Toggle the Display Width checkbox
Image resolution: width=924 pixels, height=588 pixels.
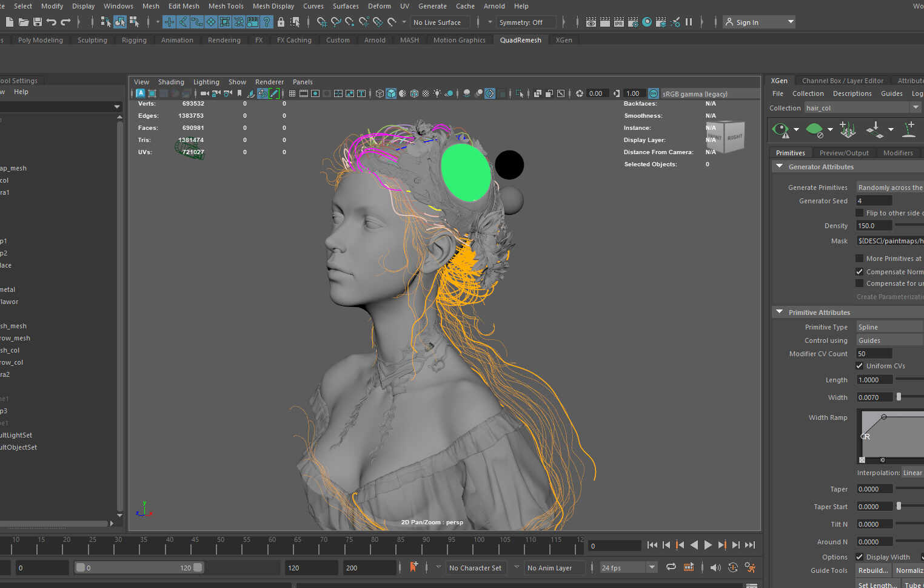(x=859, y=557)
